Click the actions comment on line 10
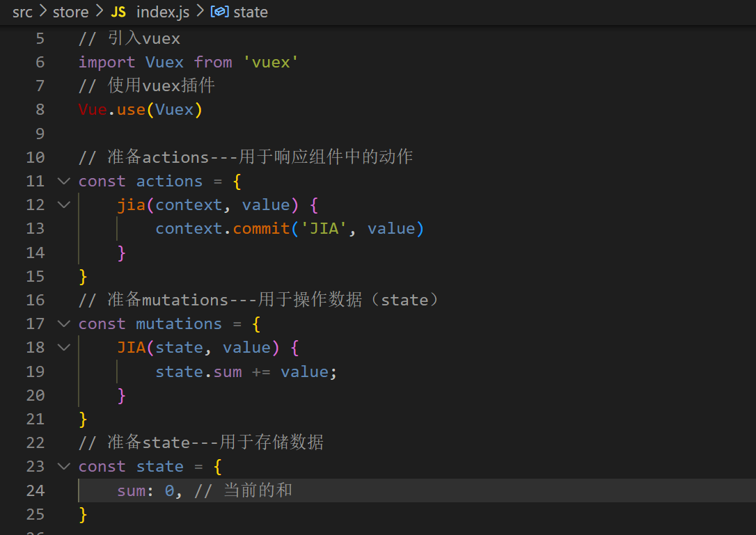The height and width of the screenshot is (535, 756). point(246,157)
